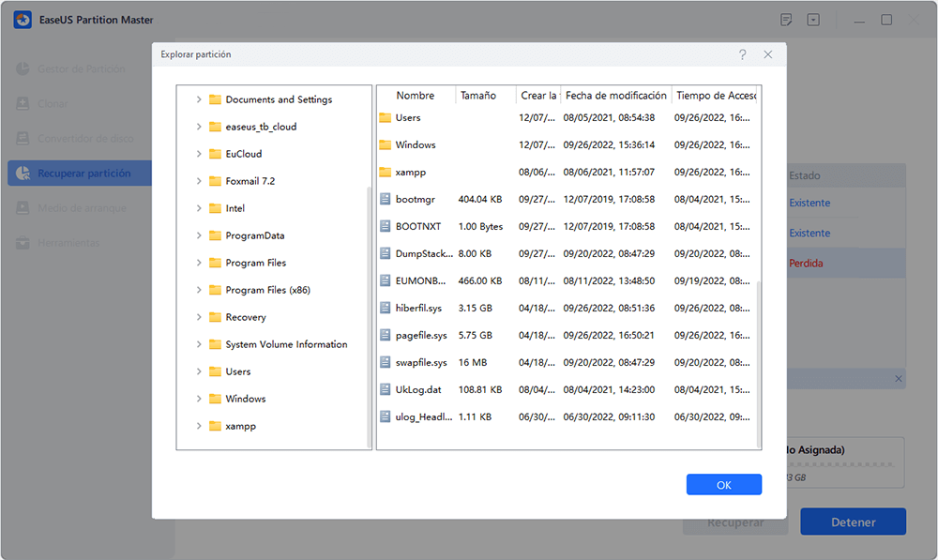938x560 pixels.
Task: Click the EaseUS Partition Master logo icon
Action: 23,20
